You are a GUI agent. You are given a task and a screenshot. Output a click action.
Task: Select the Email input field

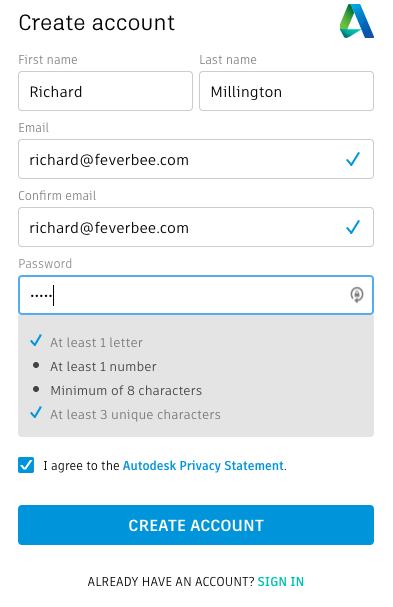pyautogui.click(x=196, y=159)
